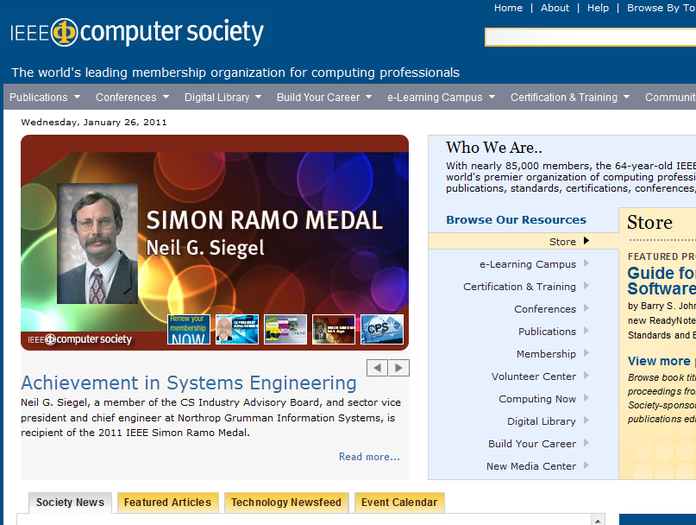Open the View more link in Store panel
Viewport: 696px width, 525px height.
tap(659, 361)
